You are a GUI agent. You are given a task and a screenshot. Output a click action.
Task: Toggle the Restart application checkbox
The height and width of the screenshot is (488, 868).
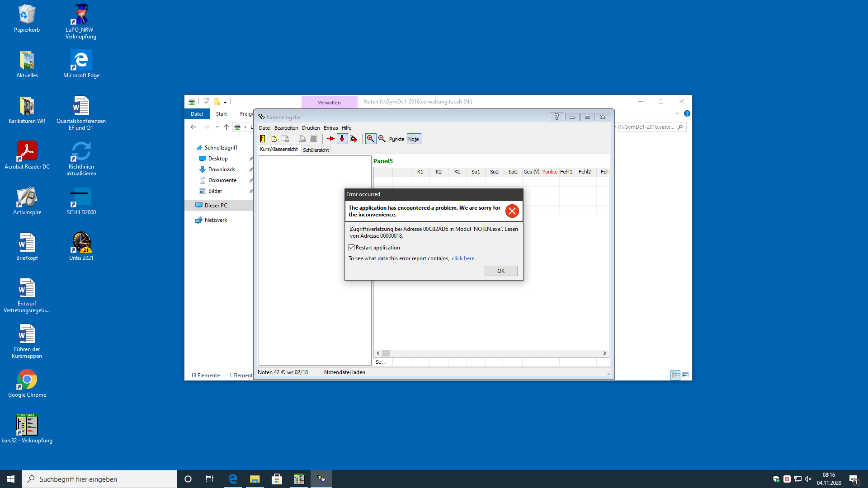click(352, 248)
